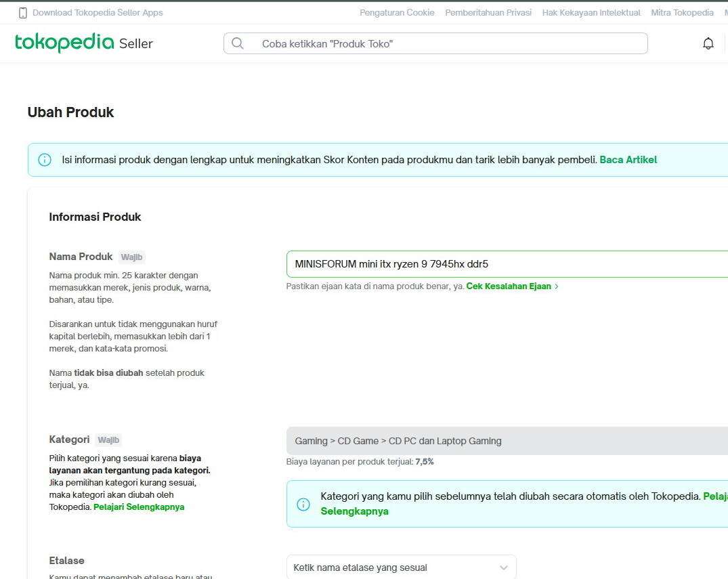The image size is (728, 579).
Task: Click the "Wajib" badge next to Nama Produk
Action: click(132, 257)
